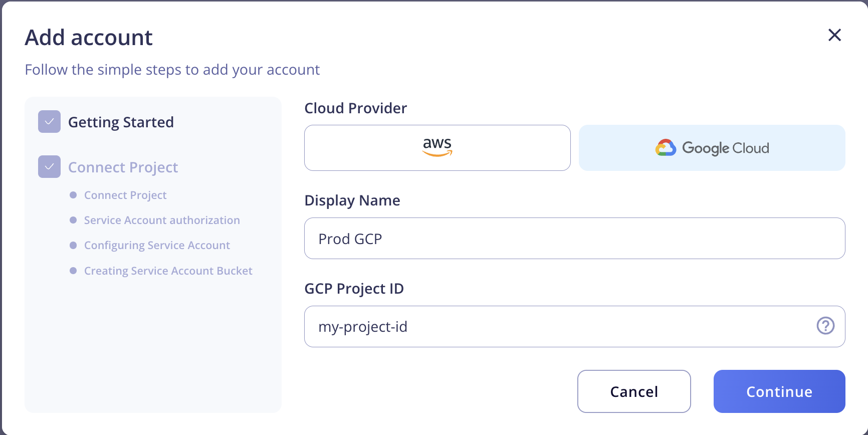
Task: Close the Add account dialog
Action: click(x=834, y=35)
